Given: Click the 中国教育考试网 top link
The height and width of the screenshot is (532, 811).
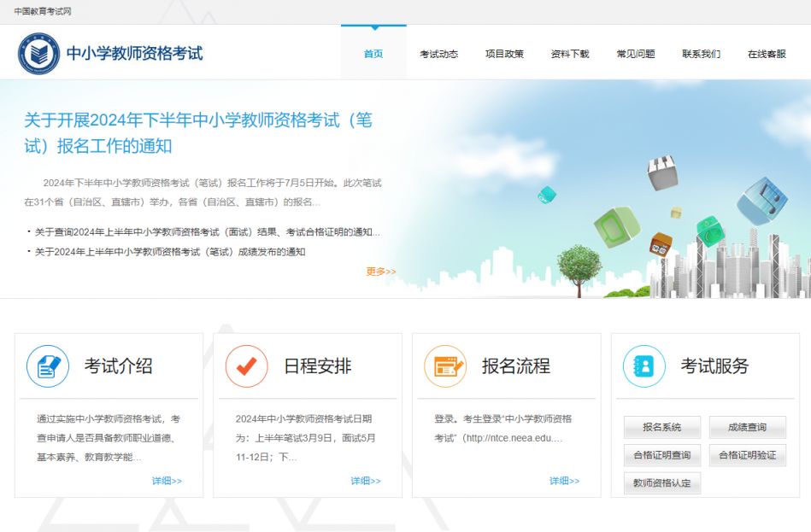Looking at the screenshot, I should (43, 11).
